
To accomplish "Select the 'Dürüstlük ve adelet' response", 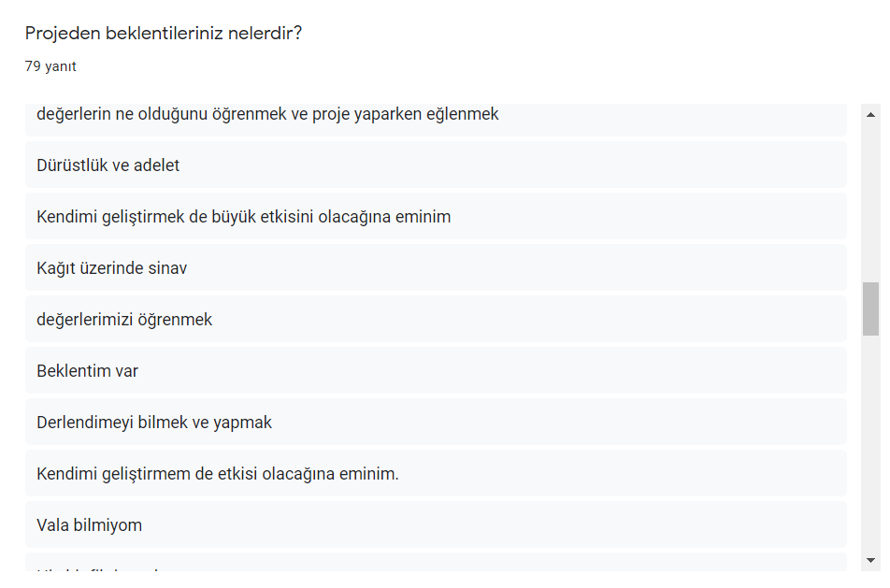I will (x=108, y=165).
